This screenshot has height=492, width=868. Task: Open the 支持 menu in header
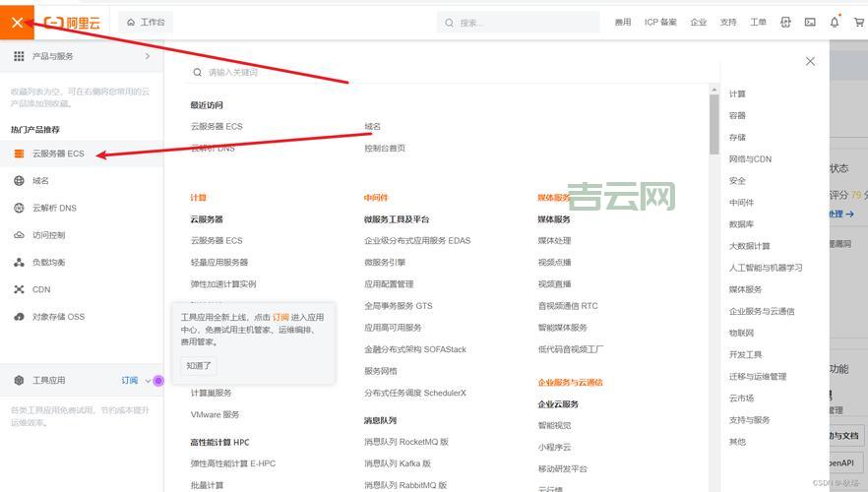(728, 22)
